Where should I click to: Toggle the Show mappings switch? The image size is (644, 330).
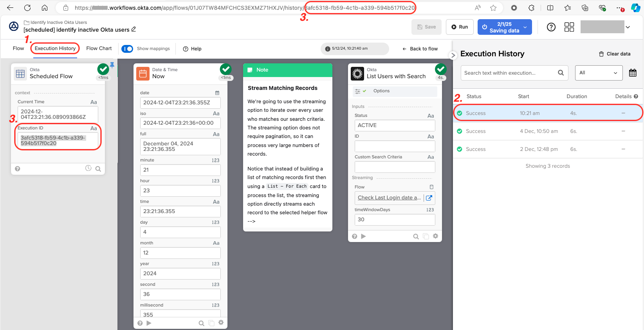(127, 49)
